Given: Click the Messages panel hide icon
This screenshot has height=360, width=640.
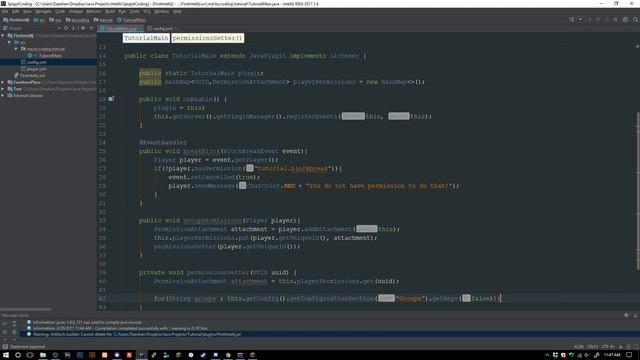Looking at the screenshot, I should 636,316.
